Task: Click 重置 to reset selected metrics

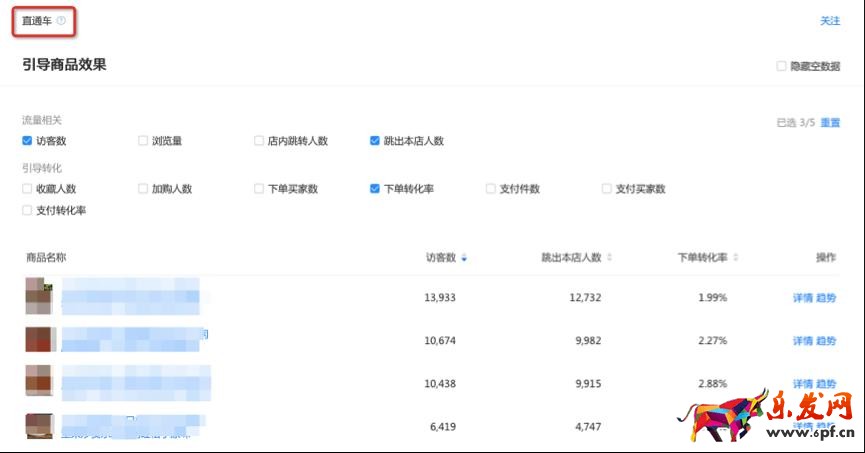Action: pos(830,122)
